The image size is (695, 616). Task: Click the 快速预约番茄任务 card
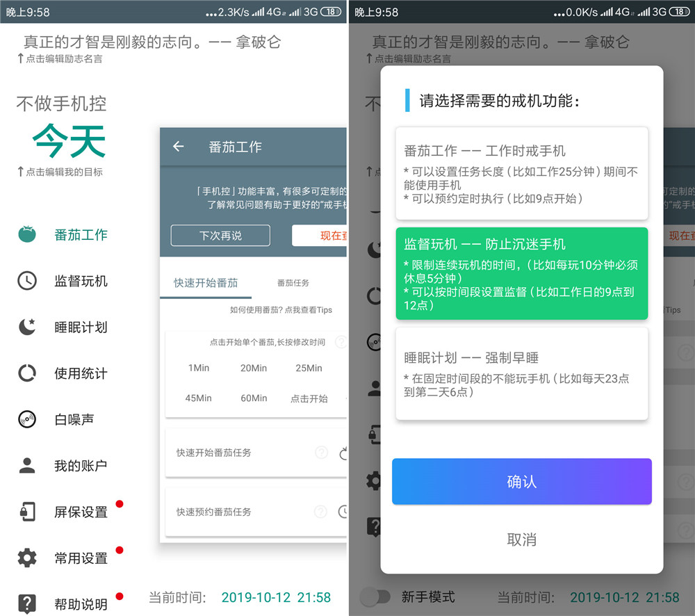point(256,512)
